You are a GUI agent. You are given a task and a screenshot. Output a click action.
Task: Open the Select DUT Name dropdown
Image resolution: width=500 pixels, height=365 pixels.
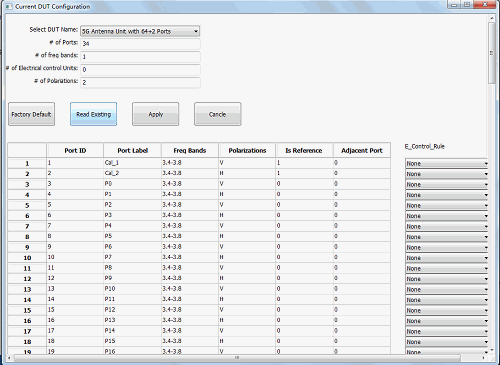[140, 31]
